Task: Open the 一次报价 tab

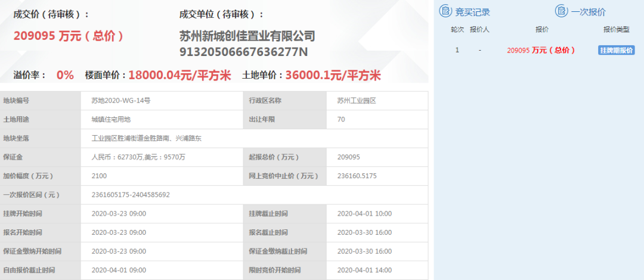Action: point(588,12)
